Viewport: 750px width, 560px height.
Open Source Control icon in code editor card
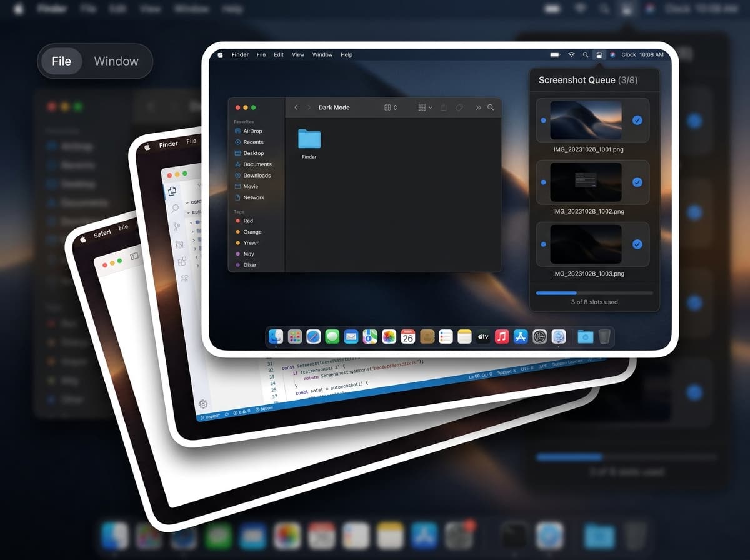point(177,226)
